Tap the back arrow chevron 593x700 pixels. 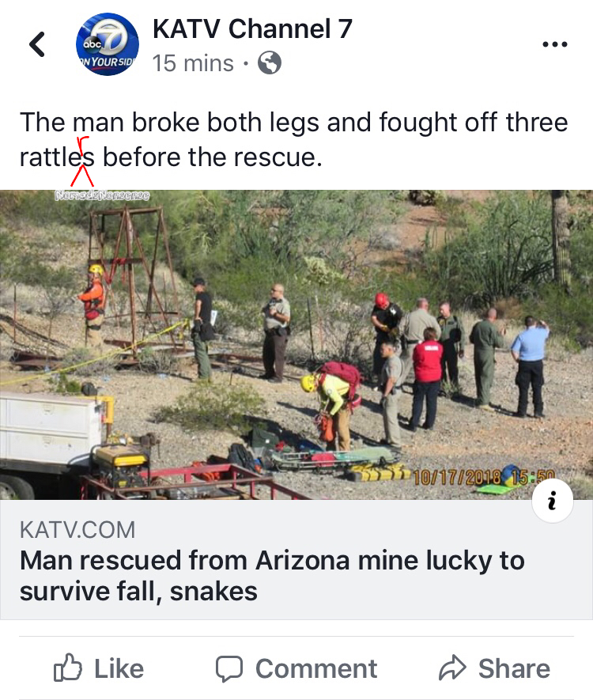(37, 44)
